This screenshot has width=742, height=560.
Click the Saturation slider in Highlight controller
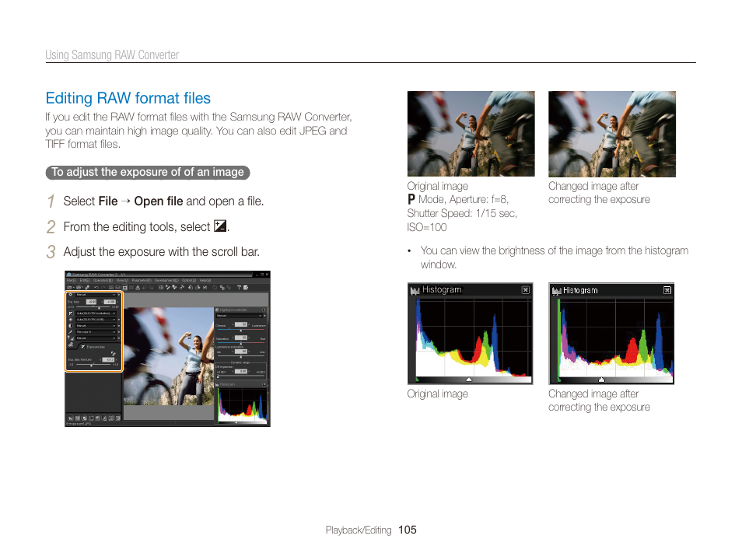(x=241, y=343)
